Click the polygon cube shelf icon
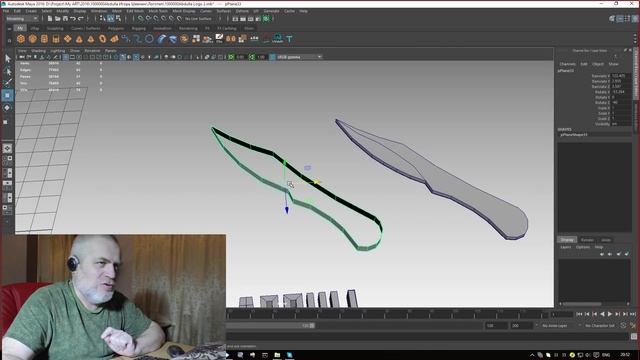This screenshot has height=360, width=640. [x=33, y=39]
